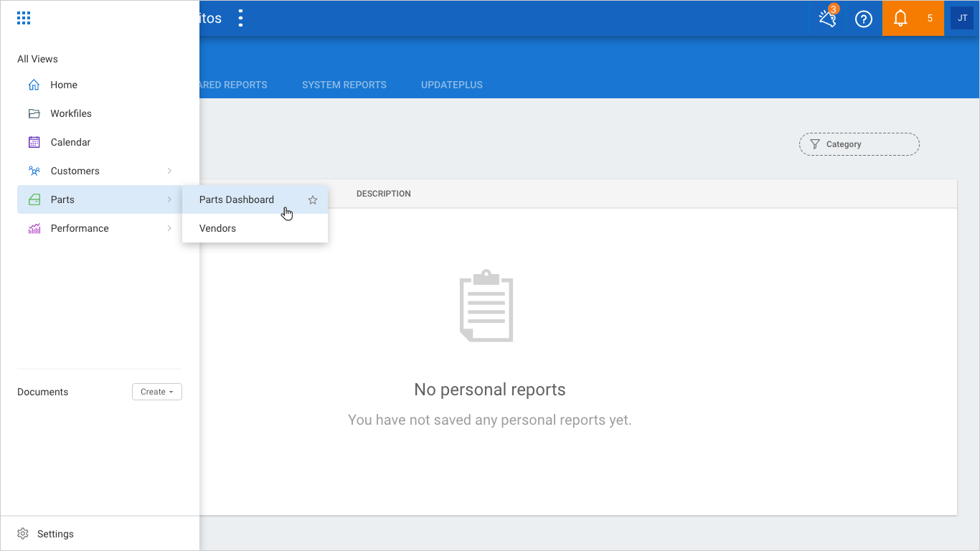The image size is (980, 551).
Task: Select Vendors from the Parts submenu
Action: tap(217, 228)
